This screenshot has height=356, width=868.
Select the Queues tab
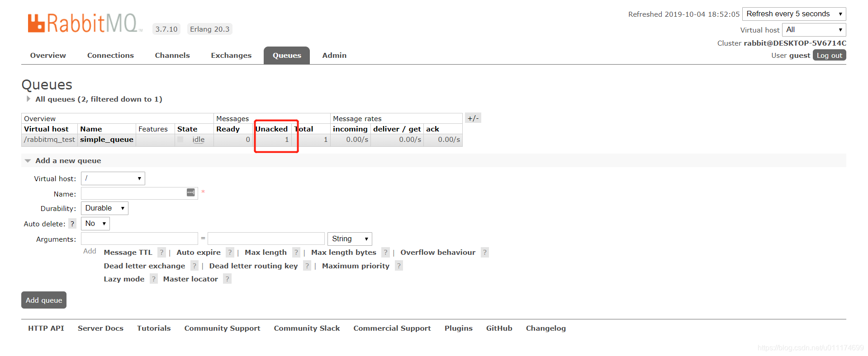tap(287, 56)
